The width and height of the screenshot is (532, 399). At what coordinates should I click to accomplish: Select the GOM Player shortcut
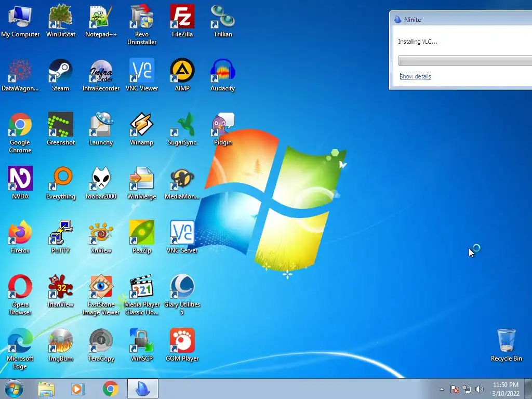(182, 345)
